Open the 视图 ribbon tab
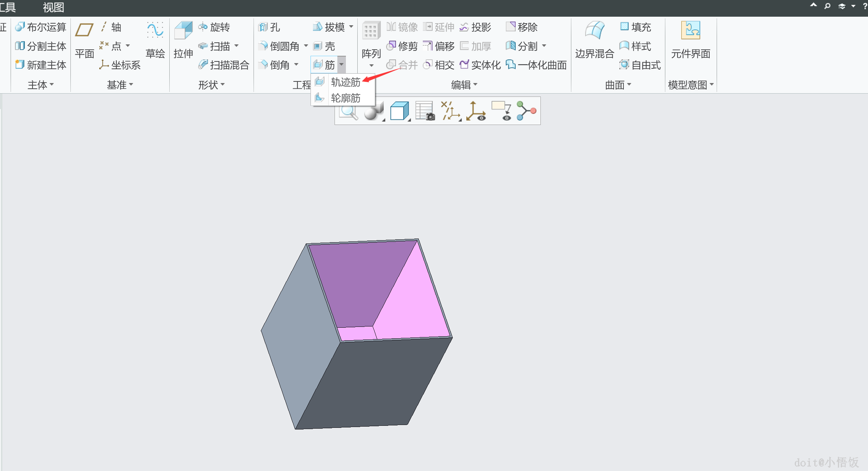This screenshot has height=471, width=868. click(x=53, y=7)
